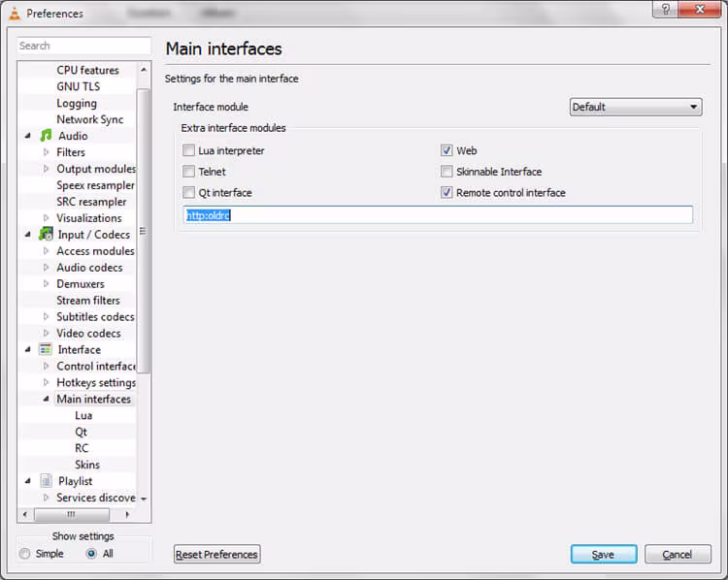
Task: Select the Simple show settings radio
Action: (x=24, y=554)
